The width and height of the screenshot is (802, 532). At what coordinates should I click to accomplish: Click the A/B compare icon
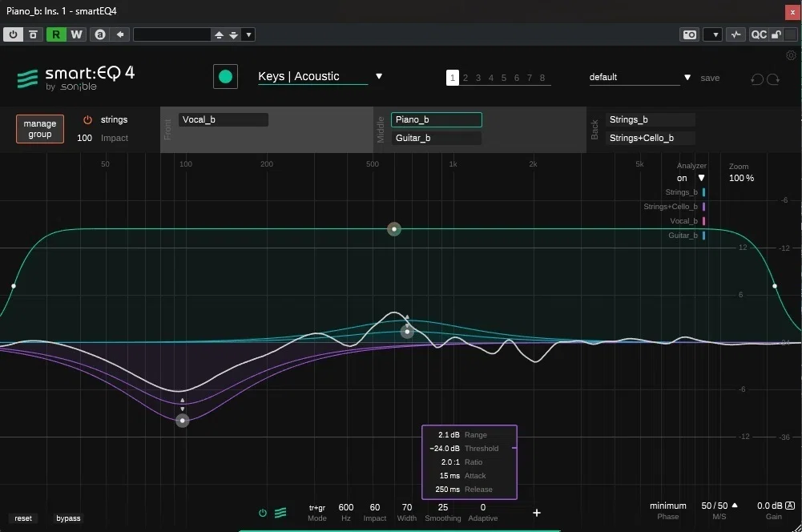click(100, 34)
